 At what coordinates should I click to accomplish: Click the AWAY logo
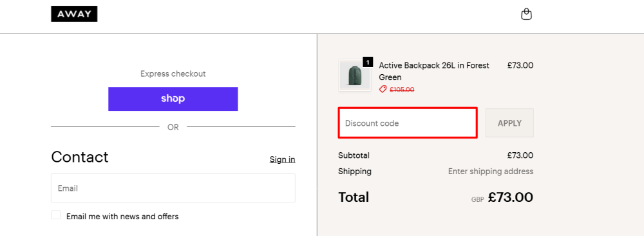tap(74, 14)
